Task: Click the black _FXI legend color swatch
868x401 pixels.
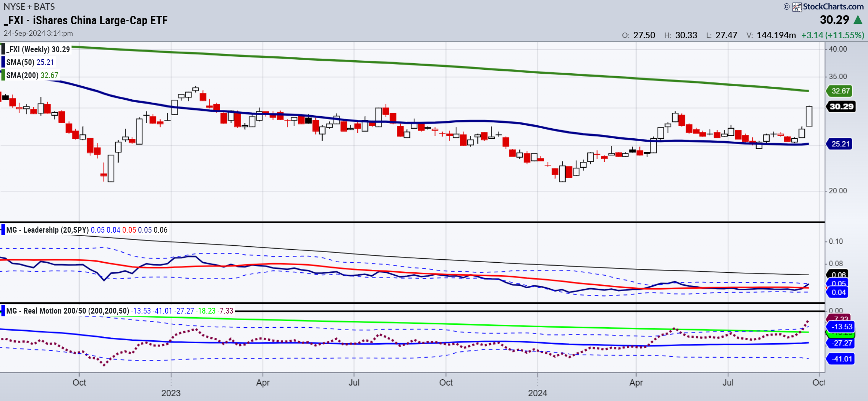Action: tap(3, 49)
